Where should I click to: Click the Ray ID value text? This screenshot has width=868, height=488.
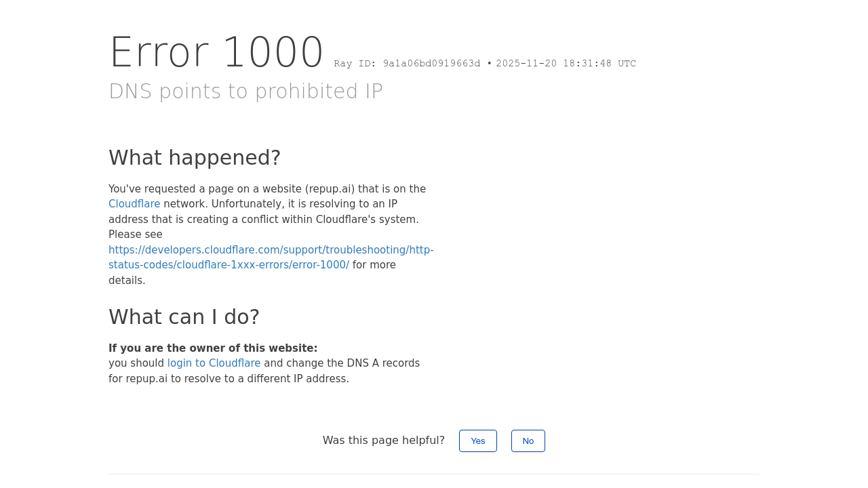click(431, 64)
